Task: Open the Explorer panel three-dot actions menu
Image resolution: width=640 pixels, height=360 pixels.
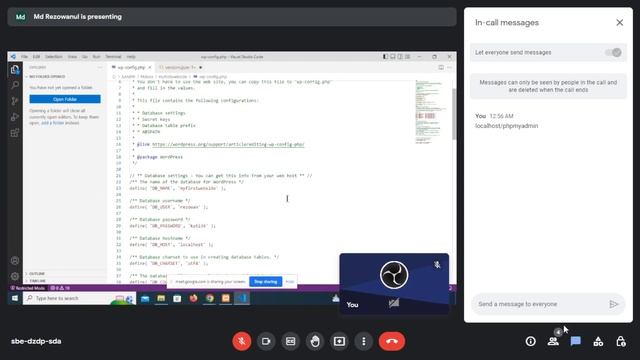Action: coord(100,67)
